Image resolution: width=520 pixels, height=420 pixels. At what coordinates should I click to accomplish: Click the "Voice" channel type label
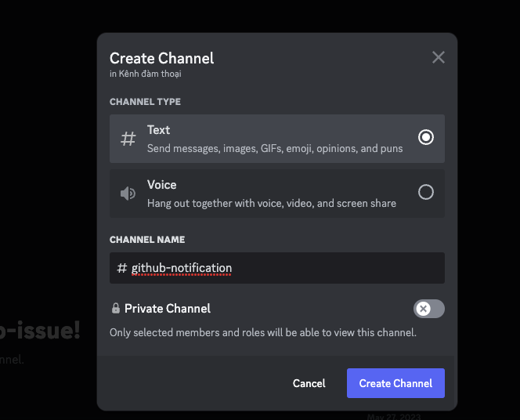161,185
